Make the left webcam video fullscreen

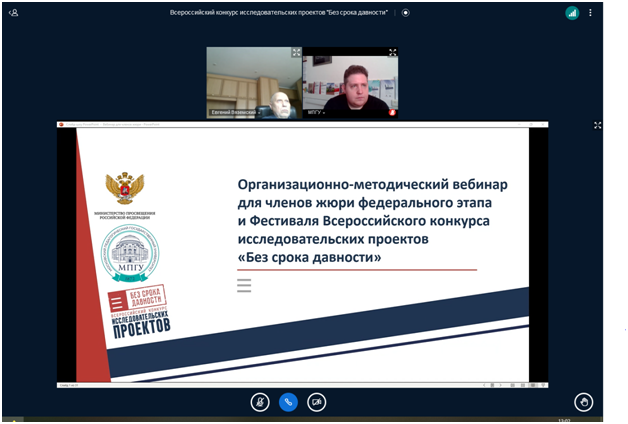(296, 53)
